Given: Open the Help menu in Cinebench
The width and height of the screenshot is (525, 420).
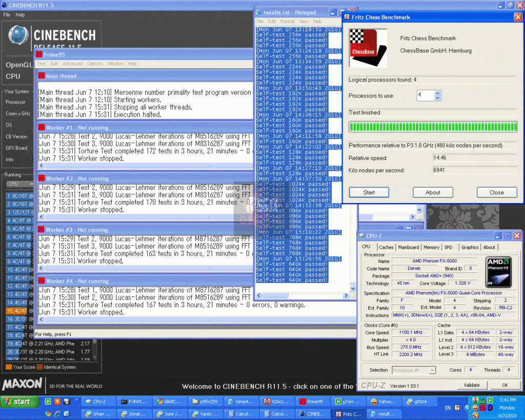Looking at the screenshot, I should pyautogui.click(x=20, y=15).
